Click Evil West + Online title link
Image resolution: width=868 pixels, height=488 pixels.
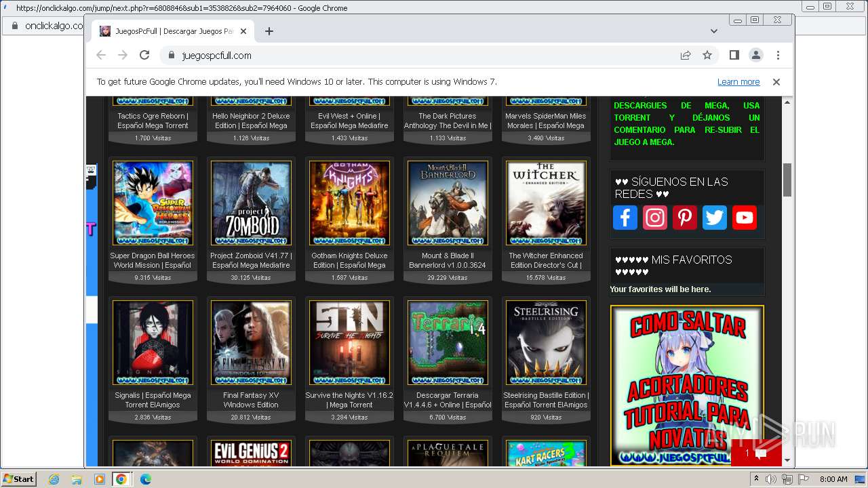349,121
